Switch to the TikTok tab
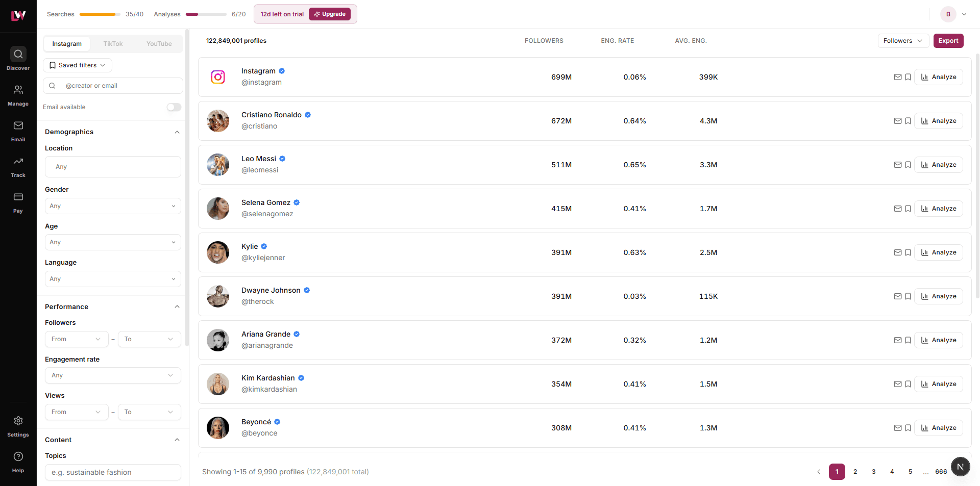 click(x=113, y=44)
